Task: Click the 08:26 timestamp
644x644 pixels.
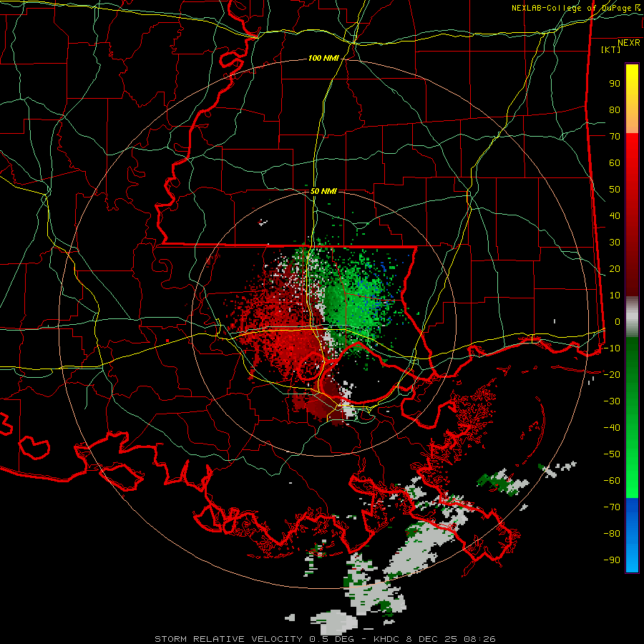Action: 479,639
